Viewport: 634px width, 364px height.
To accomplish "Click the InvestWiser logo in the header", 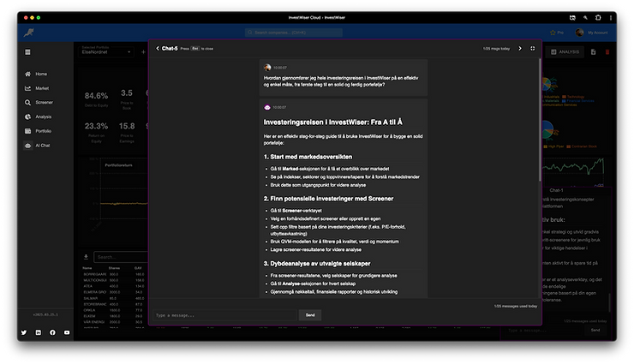I will tap(28, 33).
